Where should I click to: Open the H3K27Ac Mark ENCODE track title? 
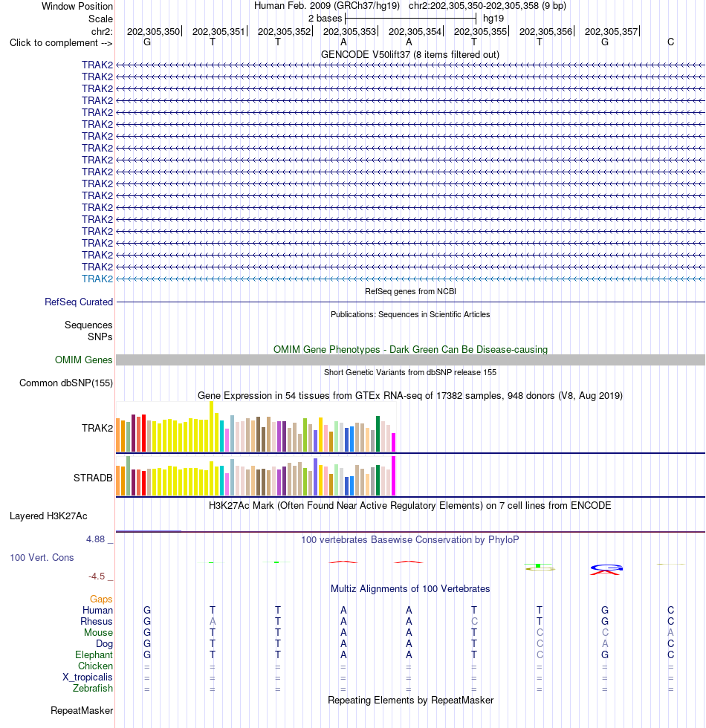point(410,506)
